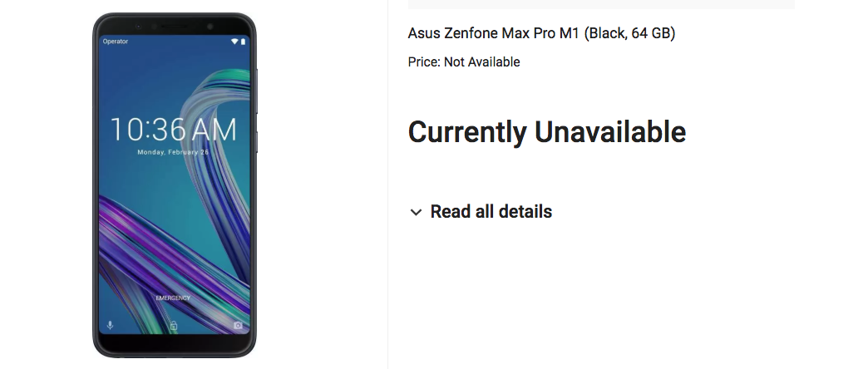Click the phone's bottom bezel
This screenshot has height=369, width=868.
[x=174, y=346]
